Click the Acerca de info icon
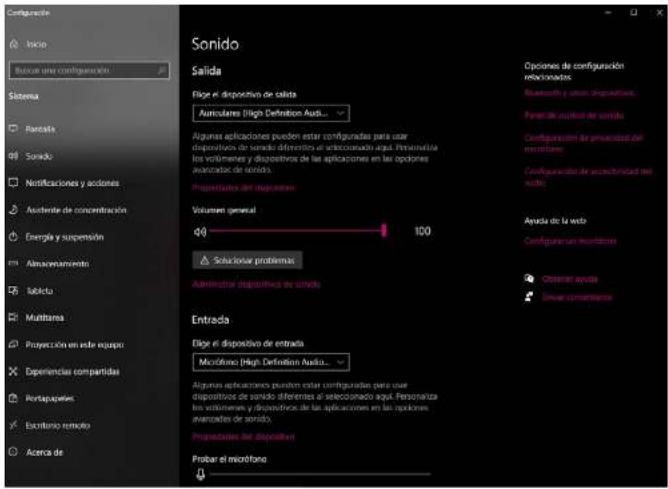The width and height of the screenshot is (668, 489). 14,452
